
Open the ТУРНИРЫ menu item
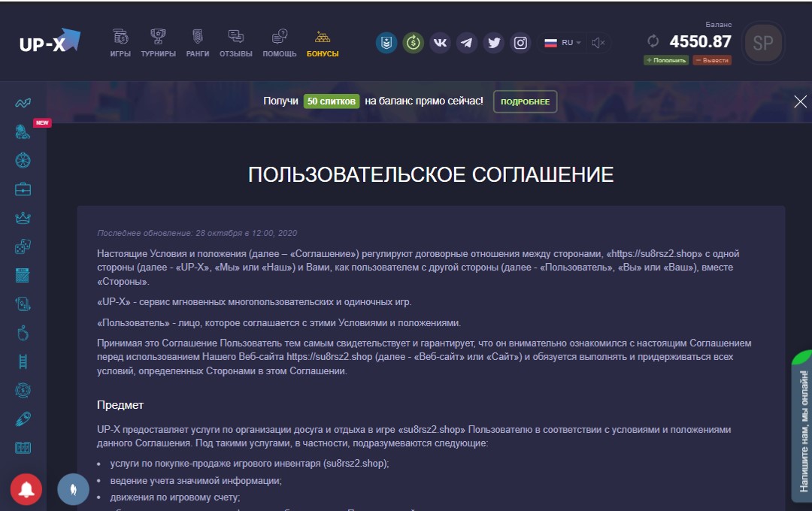click(x=158, y=44)
